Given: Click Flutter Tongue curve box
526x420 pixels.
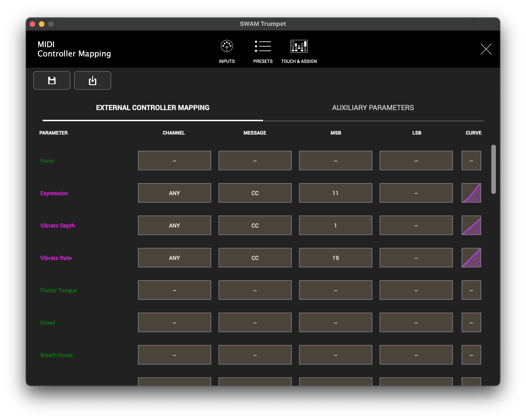Looking at the screenshot, I should 471,290.
